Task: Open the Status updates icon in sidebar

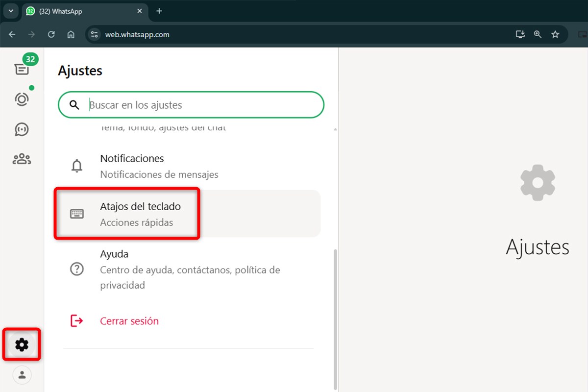Action: pos(22,99)
